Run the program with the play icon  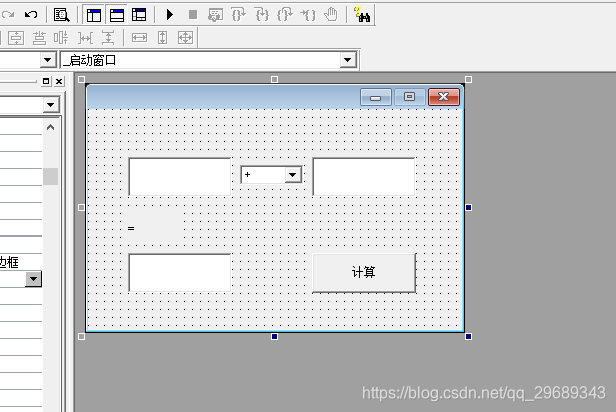click(x=169, y=15)
